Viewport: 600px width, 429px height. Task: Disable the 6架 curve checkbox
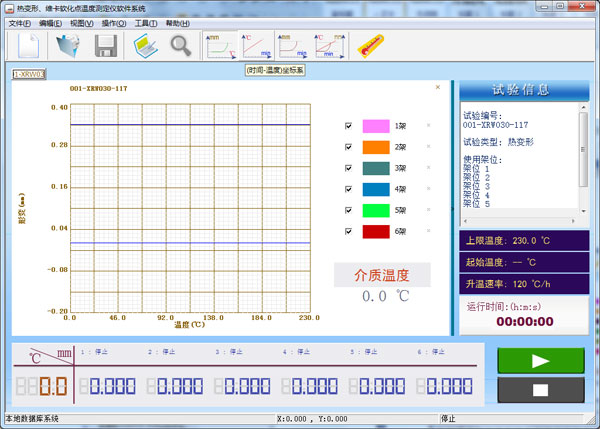coord(348,231)
